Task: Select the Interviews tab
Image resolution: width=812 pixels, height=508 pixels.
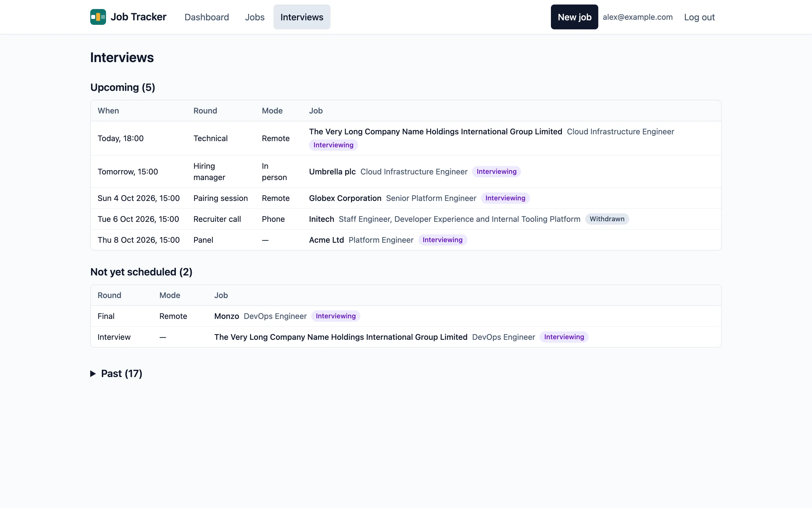Action: tap(302, 17)
